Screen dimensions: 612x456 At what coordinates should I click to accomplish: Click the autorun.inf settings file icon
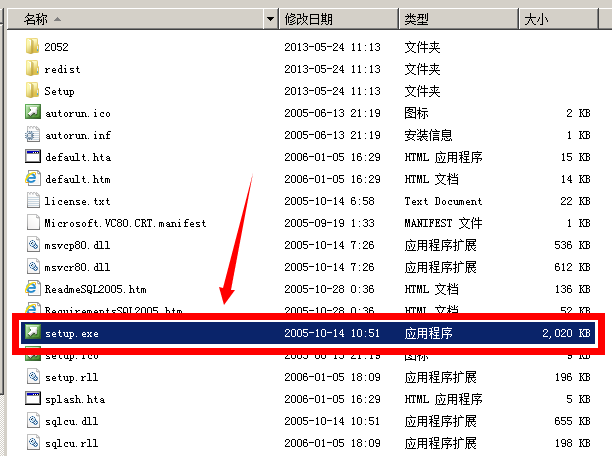click(x=33, y=135)
